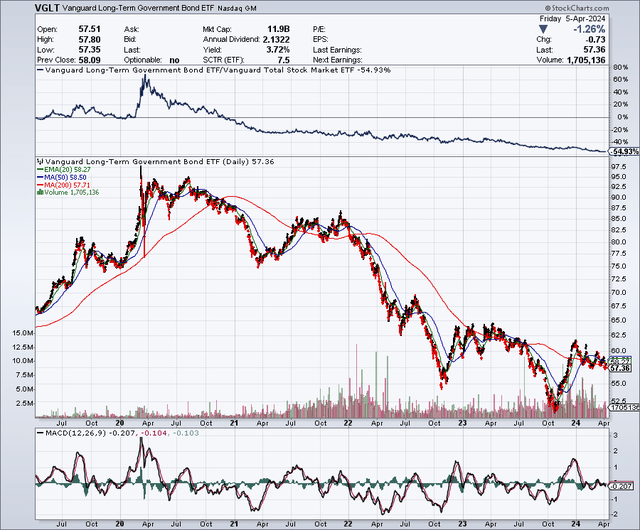Click the candlestick icon before the Daily chart title
The height and width of the screenshot is (530, 640).
(x=40, y=162)
